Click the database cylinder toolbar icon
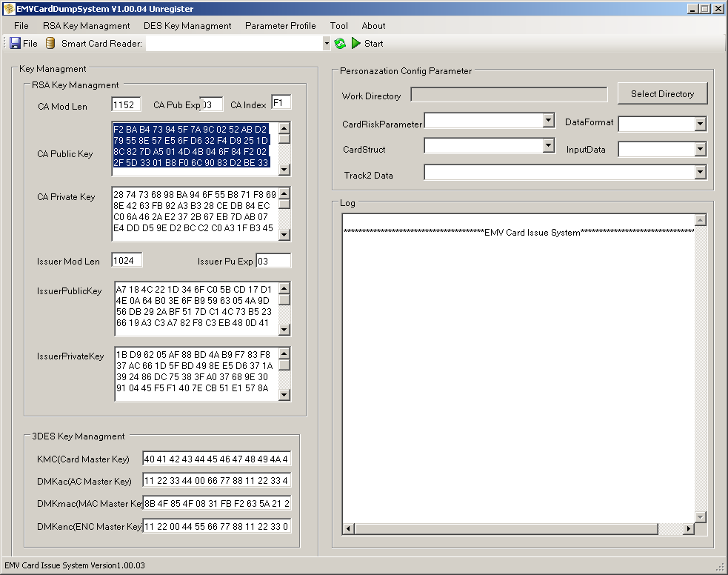 point(50,44)
